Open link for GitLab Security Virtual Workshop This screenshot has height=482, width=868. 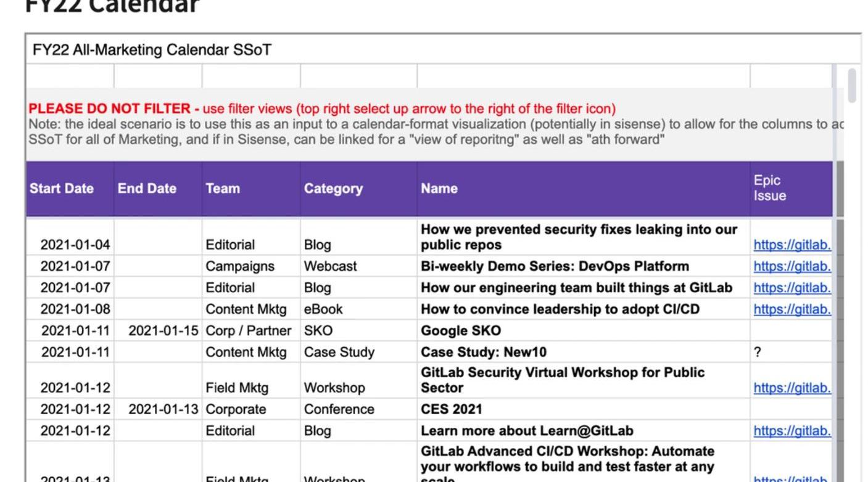tap(792, 388)
